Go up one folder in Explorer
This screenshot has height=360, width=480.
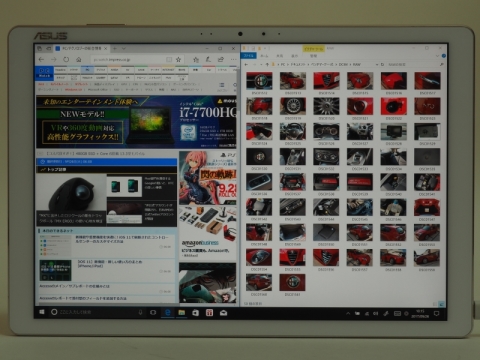coord(267,64)
